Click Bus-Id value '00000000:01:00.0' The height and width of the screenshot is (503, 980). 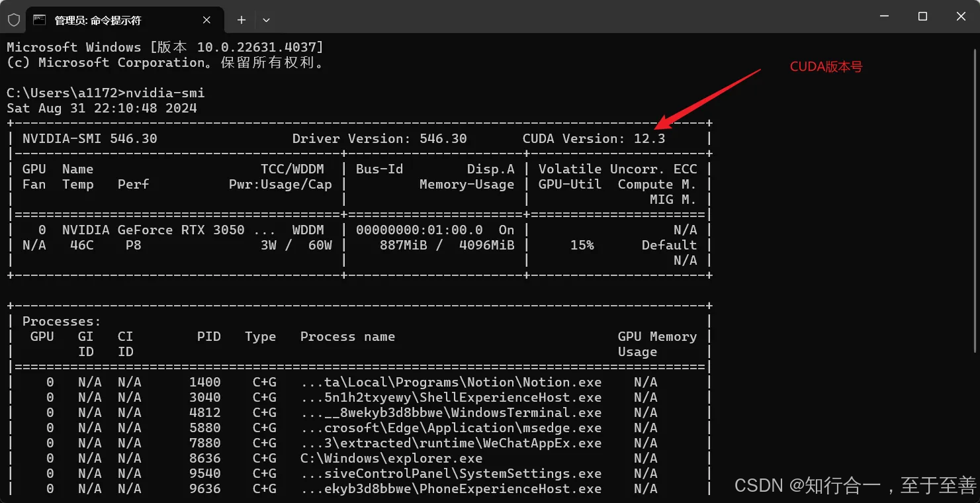[x=420, y=230]
